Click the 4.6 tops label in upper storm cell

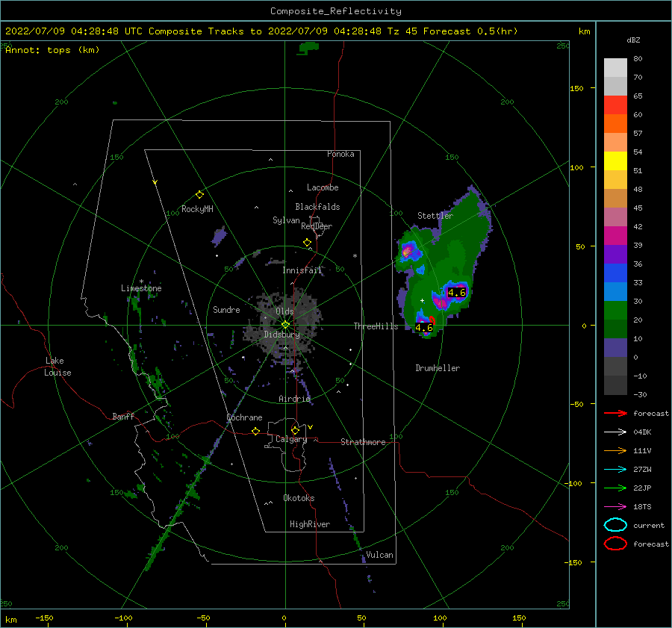coord(456,293)
